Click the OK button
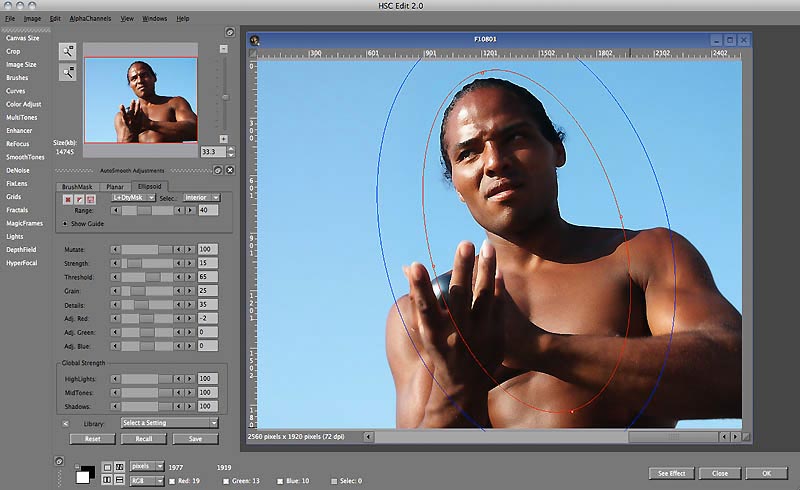800x490 pixels. (766, 473)
